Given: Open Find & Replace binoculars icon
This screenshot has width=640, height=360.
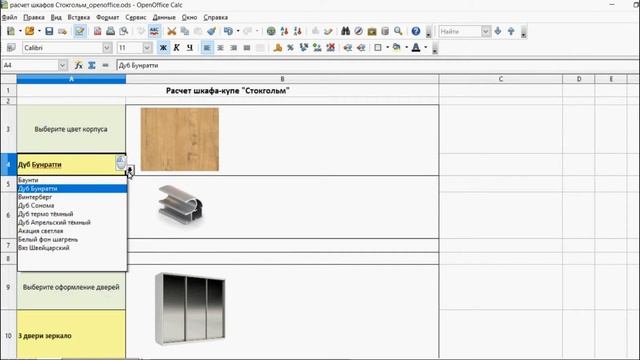Looking at the screenshot, I should [345, 31].
